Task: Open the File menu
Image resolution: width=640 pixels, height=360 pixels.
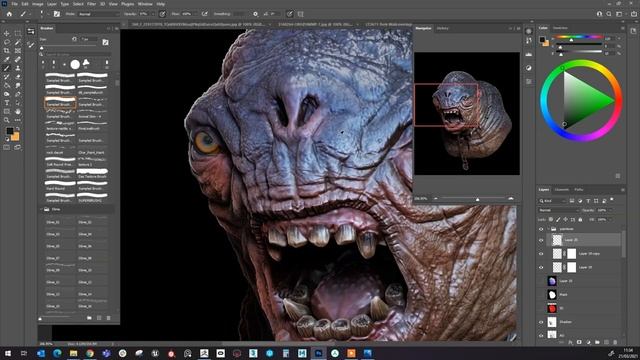Action: pyautogui.click(x=15, y=4)
